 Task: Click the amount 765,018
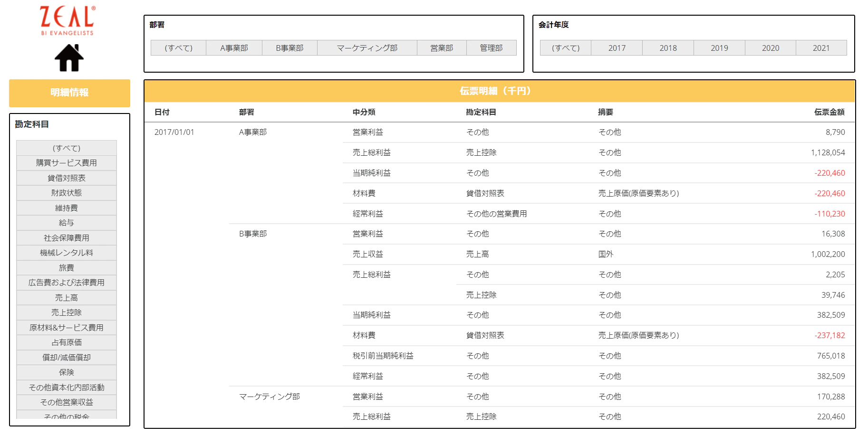coord(831,356)
